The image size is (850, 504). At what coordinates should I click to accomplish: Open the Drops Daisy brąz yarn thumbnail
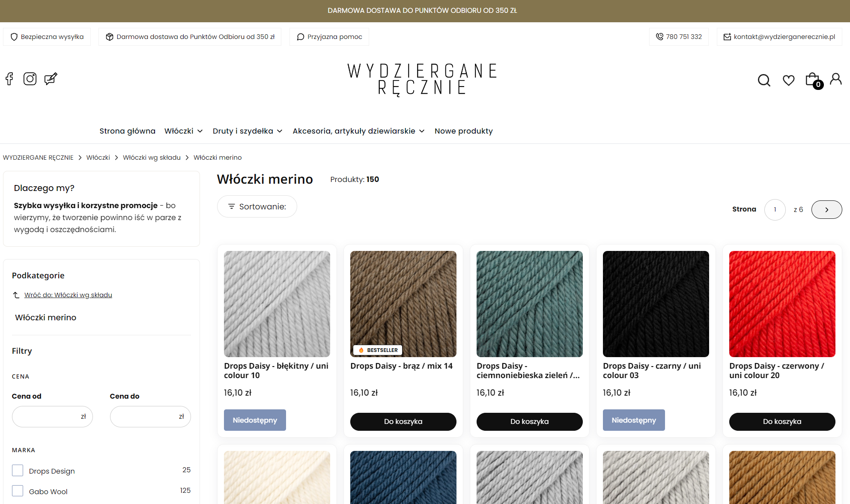click(403, 304)
